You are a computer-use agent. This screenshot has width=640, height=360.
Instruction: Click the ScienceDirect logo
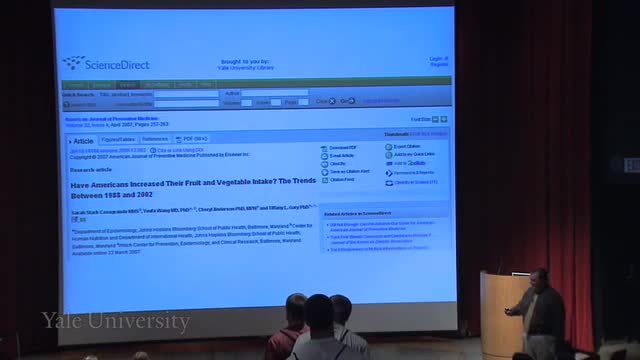[x=106, y=64]
